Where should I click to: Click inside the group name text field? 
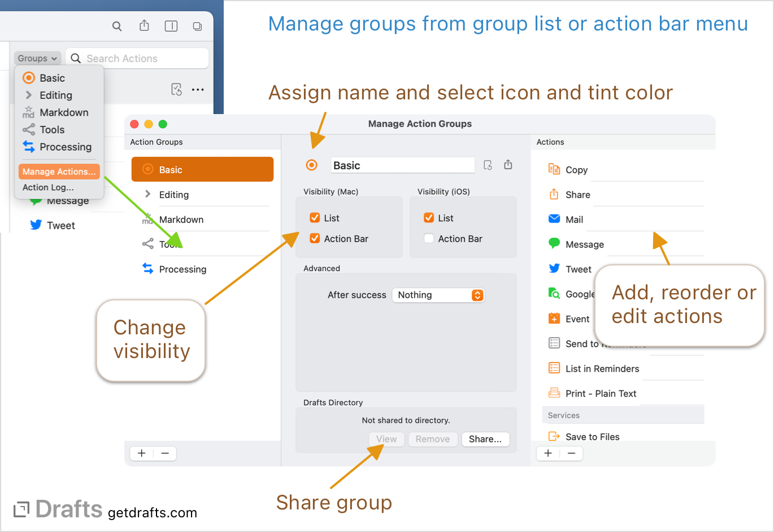pyautogui.click(x=402, y=165)
